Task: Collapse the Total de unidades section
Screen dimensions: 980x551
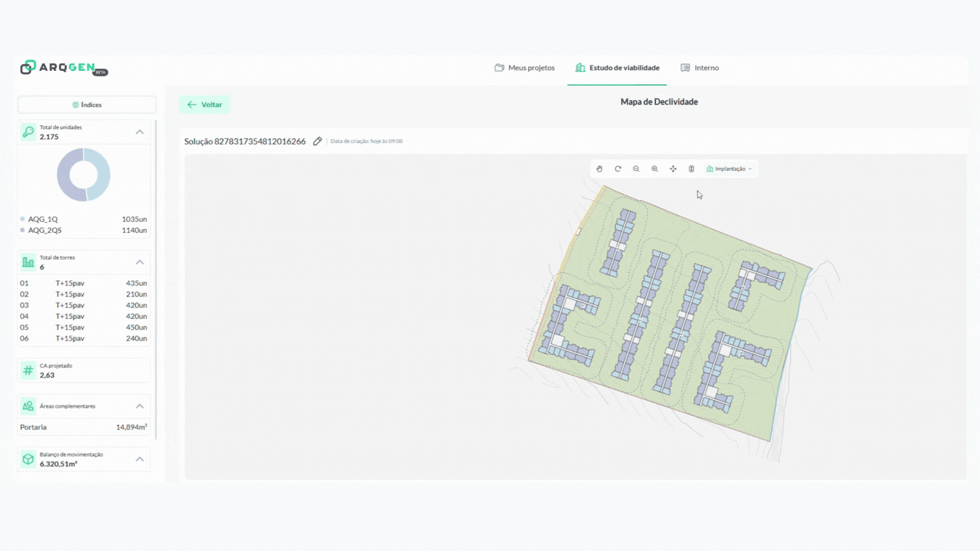Action: pyautogui.click(x=139, y=132)
